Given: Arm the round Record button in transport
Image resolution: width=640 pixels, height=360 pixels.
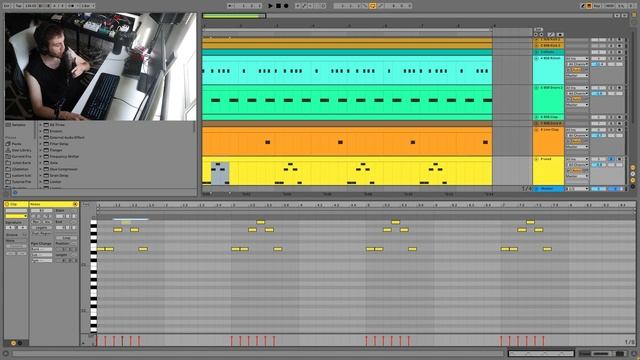Looking at the screenshot, I should pyautogui.click(x=286, y=6).
